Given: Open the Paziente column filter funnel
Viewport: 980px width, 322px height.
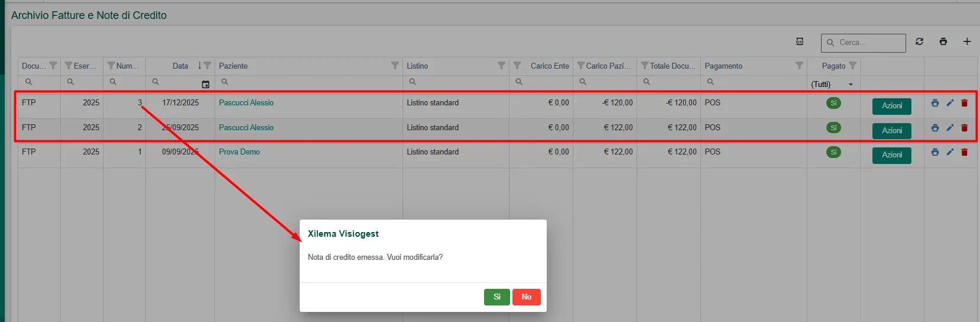Looking at the screenshot, I should [395, 66].
